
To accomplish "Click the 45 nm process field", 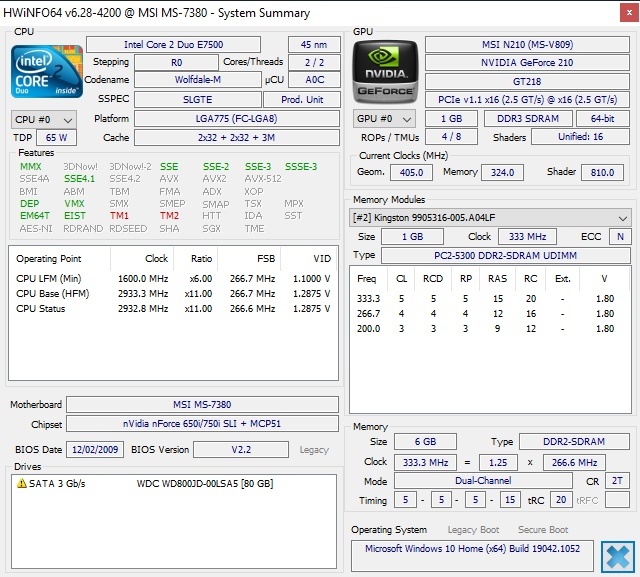I will 314,44.
